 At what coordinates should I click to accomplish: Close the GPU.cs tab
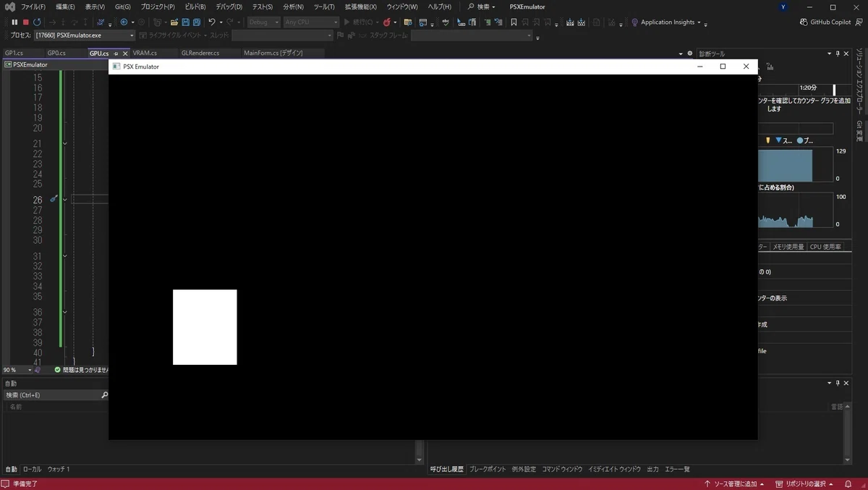click(124, 54)
